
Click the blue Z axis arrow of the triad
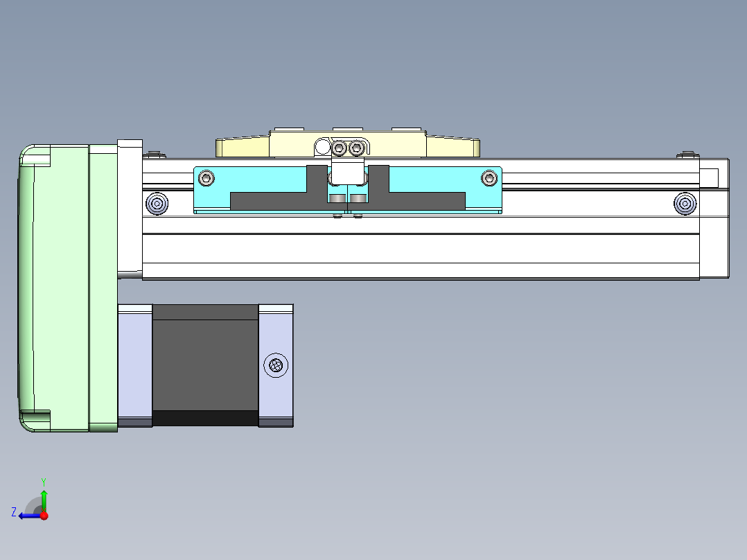pyautogui.click(x=28, y=516)
